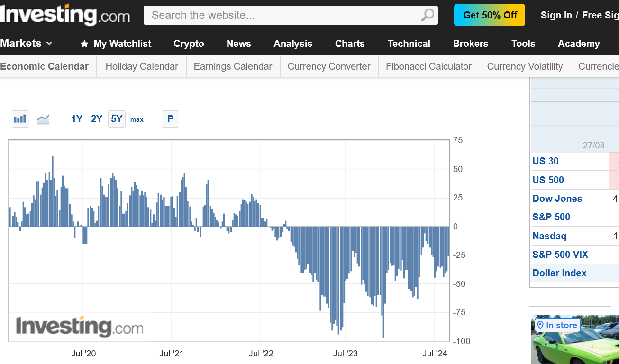The height and width of the screenshot is (364, 619).
Task: Click the Jul '20 axis label
Action: (83, 354)
